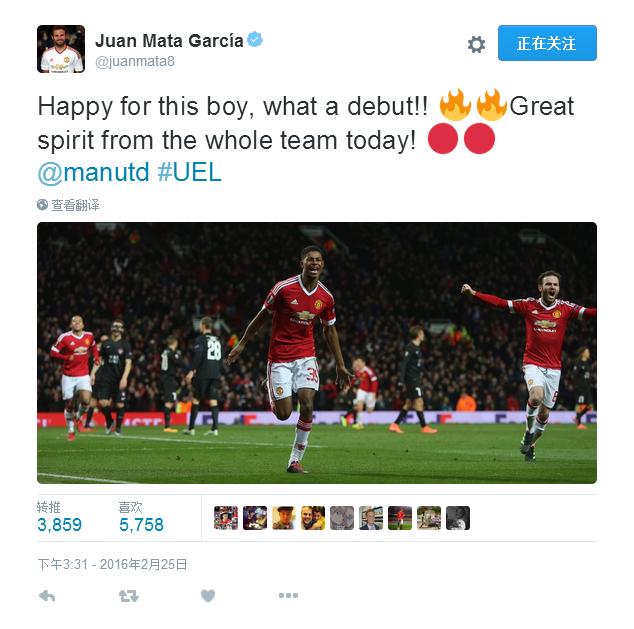Click the last liker avatar thumbnail

458,517
